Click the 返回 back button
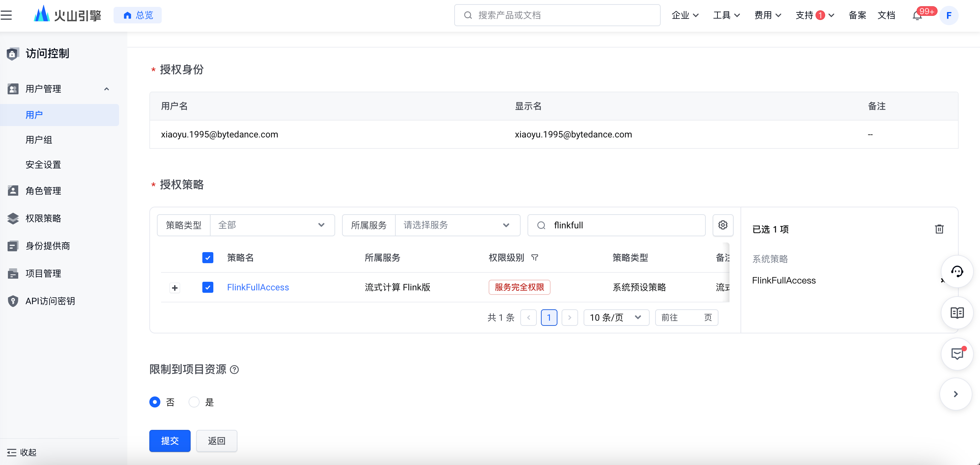Image resolution: width=980 pixels, height=465 pixels. coord(216,441)
